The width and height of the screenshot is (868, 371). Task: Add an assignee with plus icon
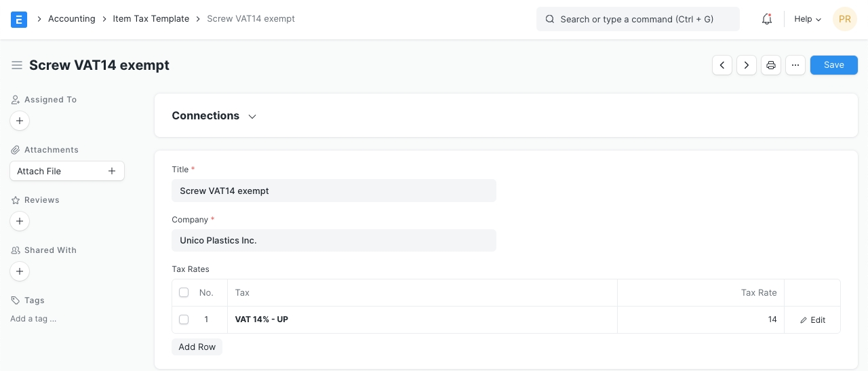pos(20,121)
